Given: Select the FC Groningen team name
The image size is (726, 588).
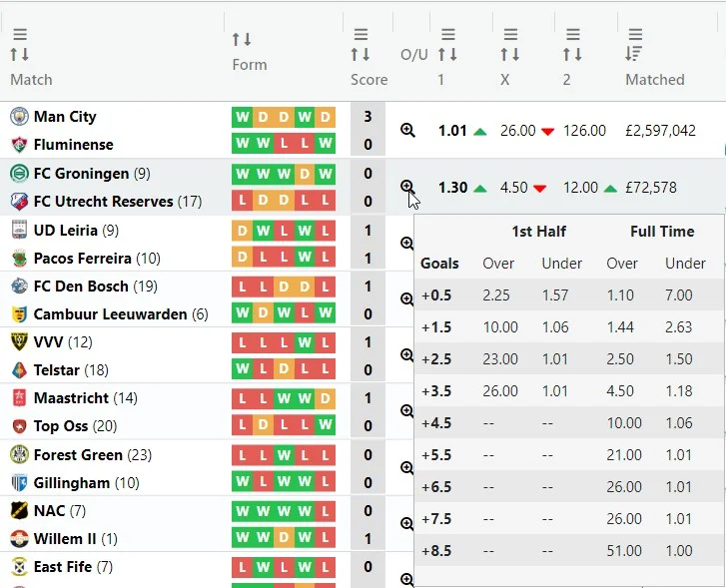Looking at the screenshot, I should tap(81, 174).
